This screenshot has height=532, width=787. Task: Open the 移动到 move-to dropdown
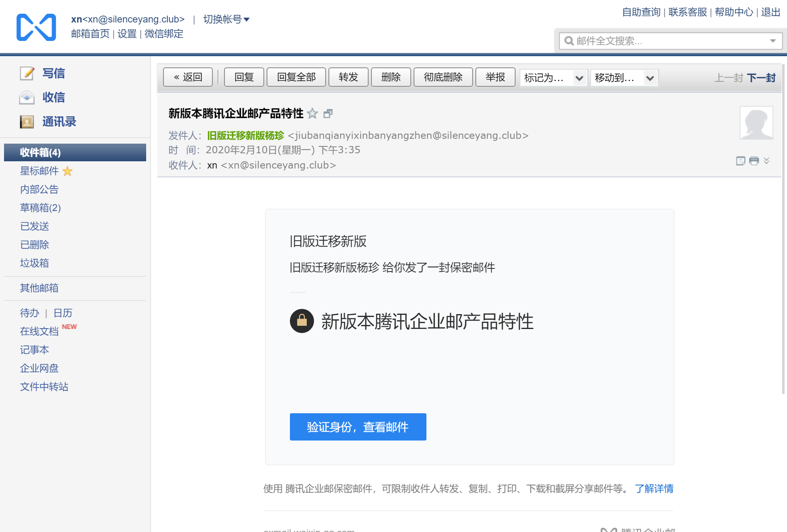pos(624,77)
